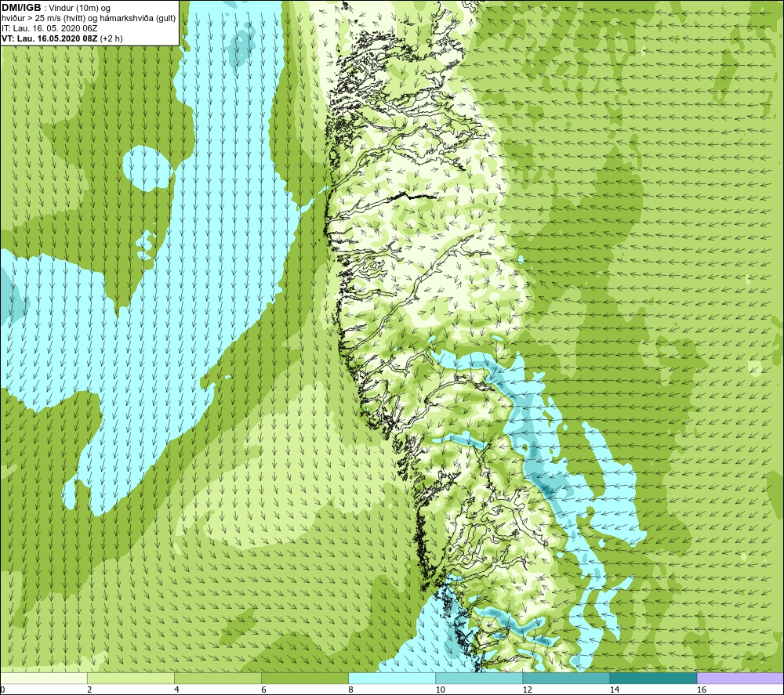This screenshot has width=784, height=695.
Task: Click the light cyan 8–10 m/s scale segment
Action: 392,679
